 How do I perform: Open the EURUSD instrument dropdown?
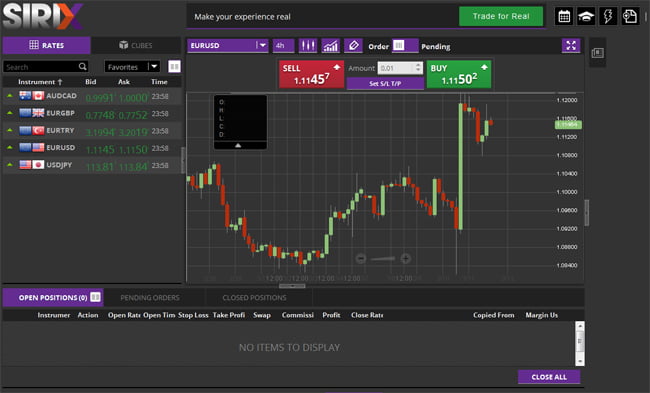point(228,46)
